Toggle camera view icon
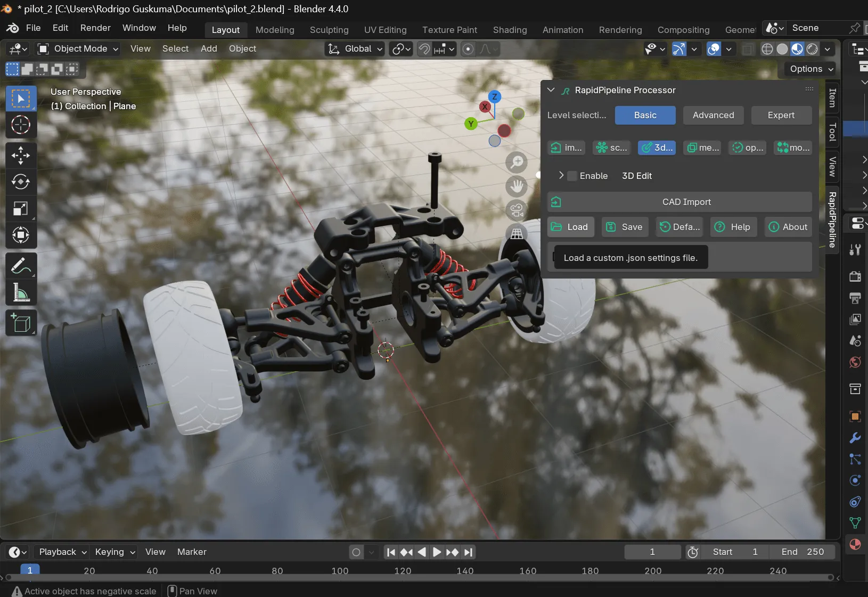 517,210
